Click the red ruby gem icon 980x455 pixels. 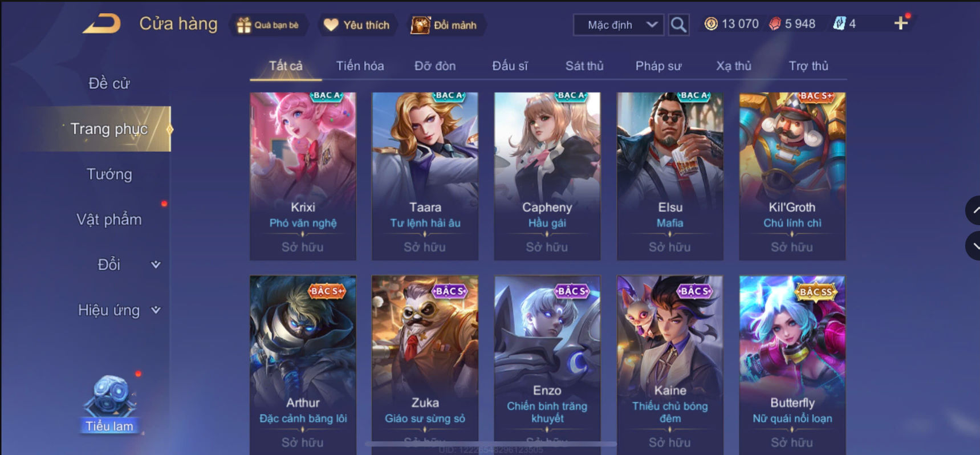coord(774,24)
